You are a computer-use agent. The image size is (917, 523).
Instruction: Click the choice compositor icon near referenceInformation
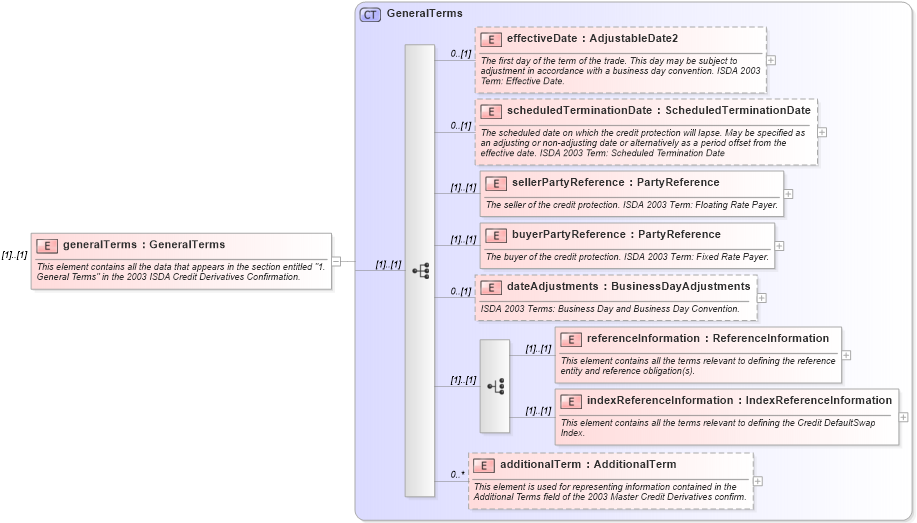coord(495,386)
